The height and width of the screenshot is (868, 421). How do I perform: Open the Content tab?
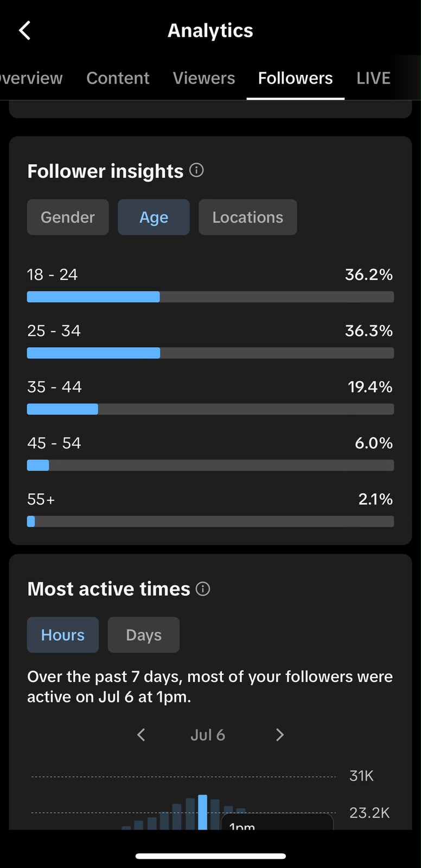pos(118,78)
